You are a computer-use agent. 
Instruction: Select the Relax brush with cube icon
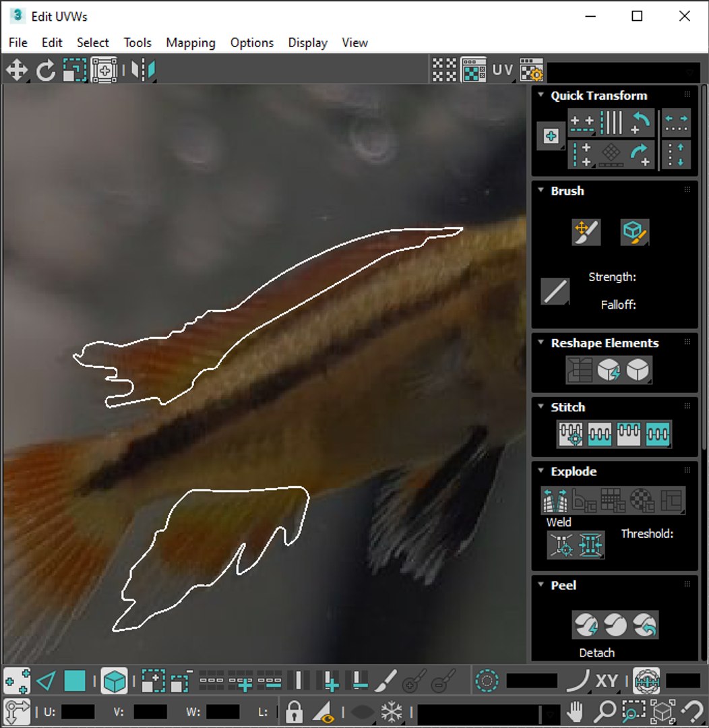click(635, 232)
